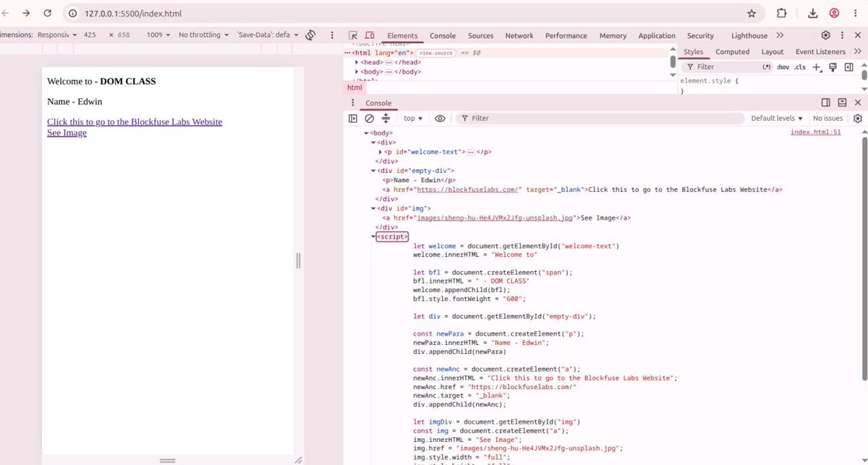Create a live expression eye icon
Viewport: 868px width, 465px height.
tap(440, 118)
